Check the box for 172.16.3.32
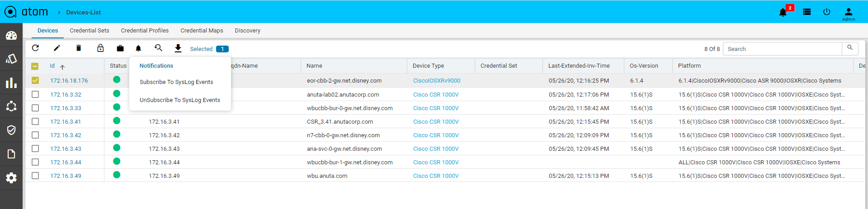Viewport: 868px width, 209px height. pos(35,94)
